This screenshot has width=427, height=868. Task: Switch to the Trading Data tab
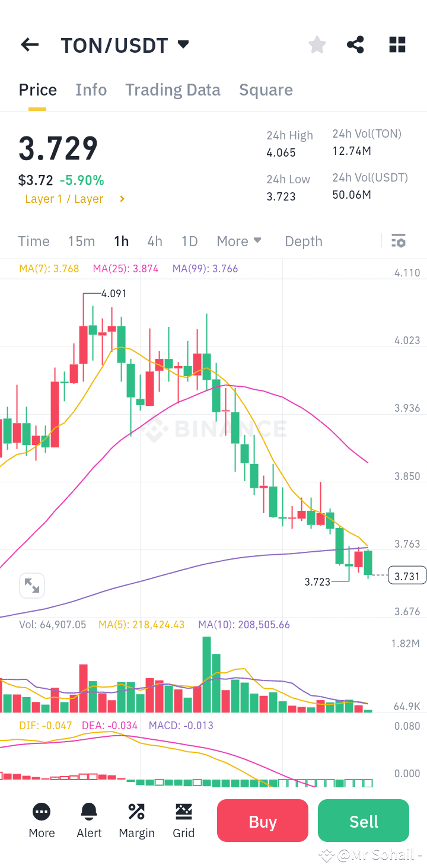[173, 89]
